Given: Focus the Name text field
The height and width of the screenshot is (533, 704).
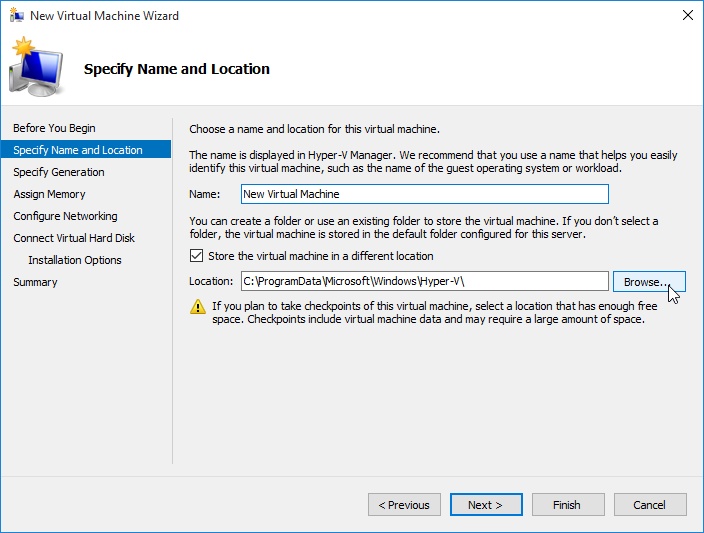Looking at the screenshot, I should tap(425, 194).
